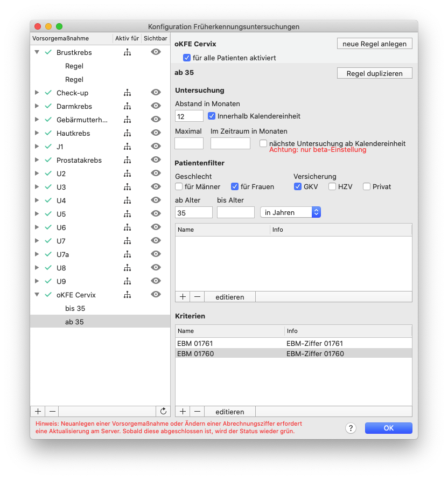
Task: Enable the Privat insurance checkbox
Action: point(367,186)
